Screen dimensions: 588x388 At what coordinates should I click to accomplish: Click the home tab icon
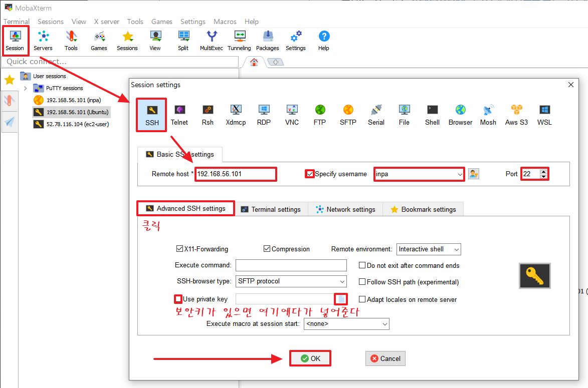[x=254, y=62]
